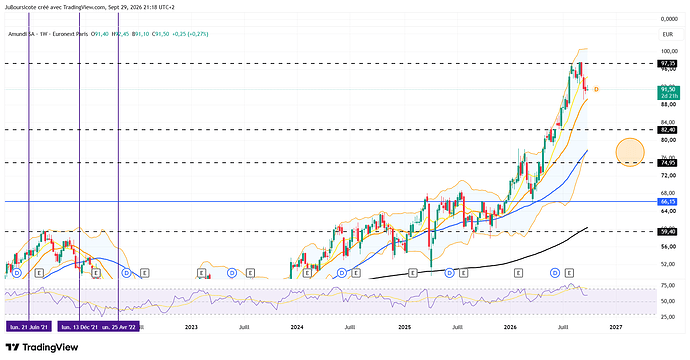Click the 2023 time axis label
Image resolution: width=690 pixels, height=360 pixels.
tap(191, 327)
